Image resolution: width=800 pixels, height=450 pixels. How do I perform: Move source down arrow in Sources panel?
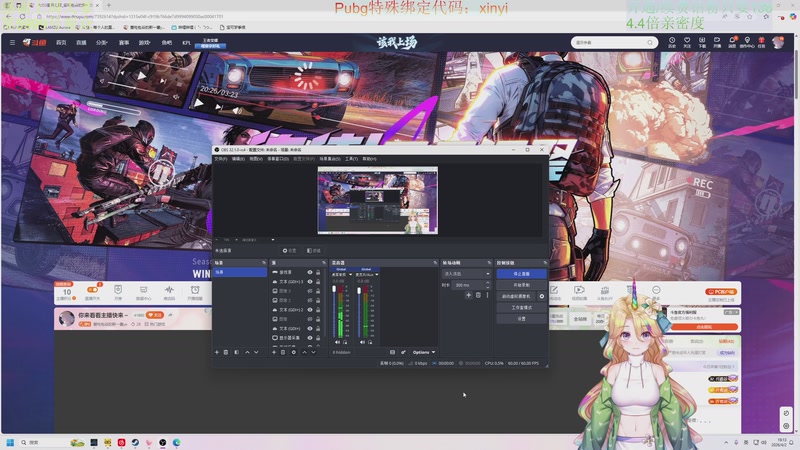click(313, 352)
